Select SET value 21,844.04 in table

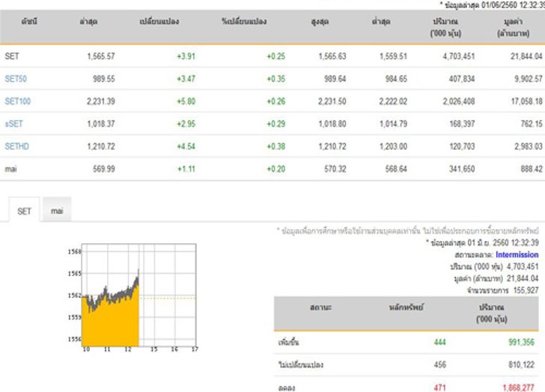[x=526, y=56]
